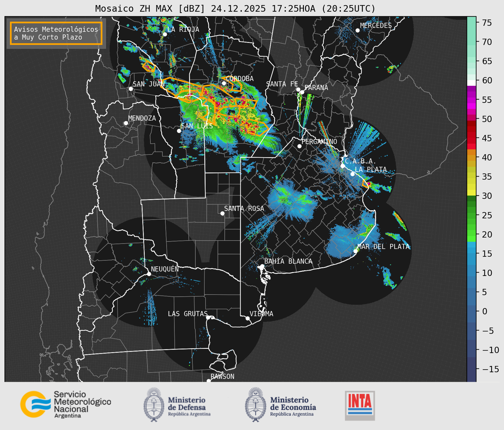Viewport: 504px width, 430px height.
Task: Click the 'VIEDMA' map label
Action: (261, 314)
